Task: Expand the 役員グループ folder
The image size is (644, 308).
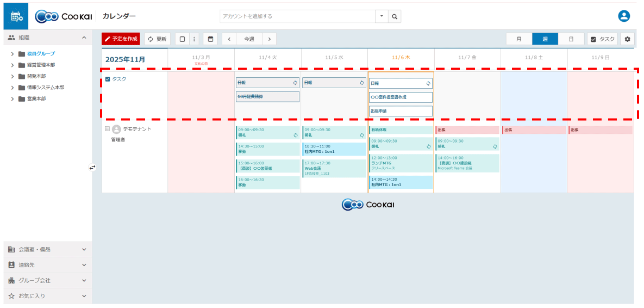Action: click(x=12, y=54)
